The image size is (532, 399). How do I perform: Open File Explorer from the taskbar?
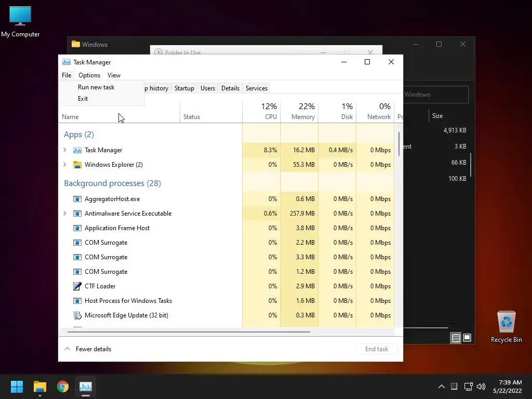39,387
